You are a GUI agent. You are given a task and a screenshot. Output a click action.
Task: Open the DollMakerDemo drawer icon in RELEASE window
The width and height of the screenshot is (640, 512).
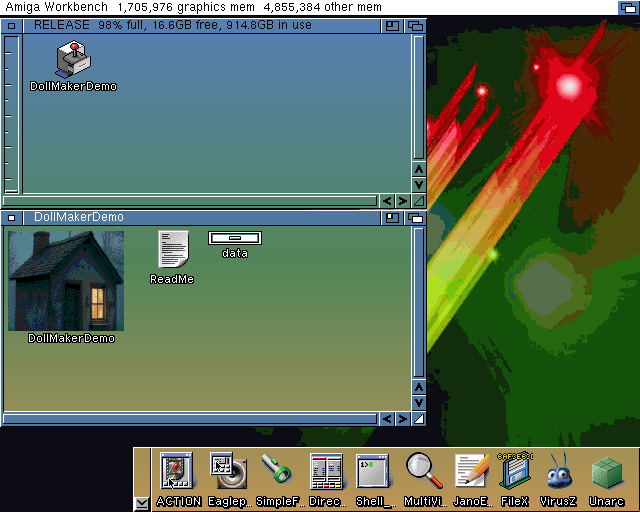click(73, 59)
